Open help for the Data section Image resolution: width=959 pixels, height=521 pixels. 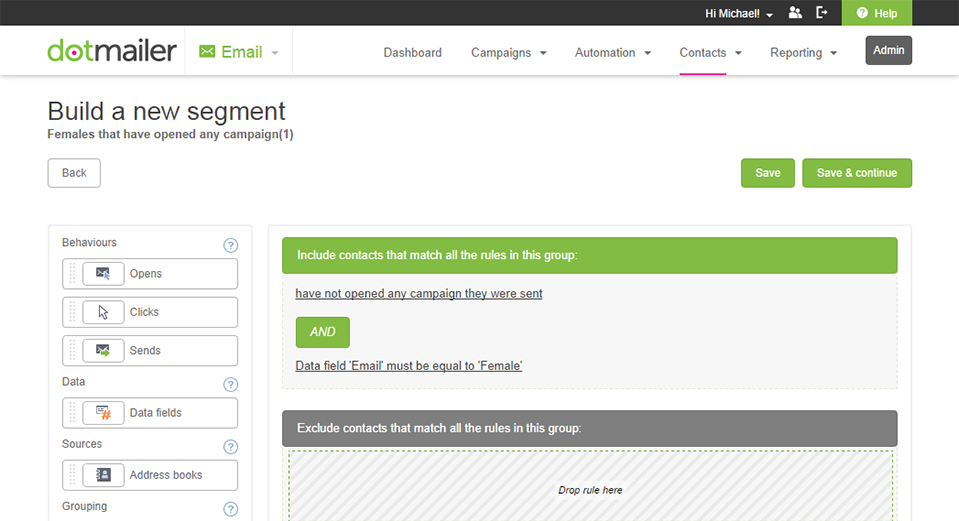coord(230,384)
